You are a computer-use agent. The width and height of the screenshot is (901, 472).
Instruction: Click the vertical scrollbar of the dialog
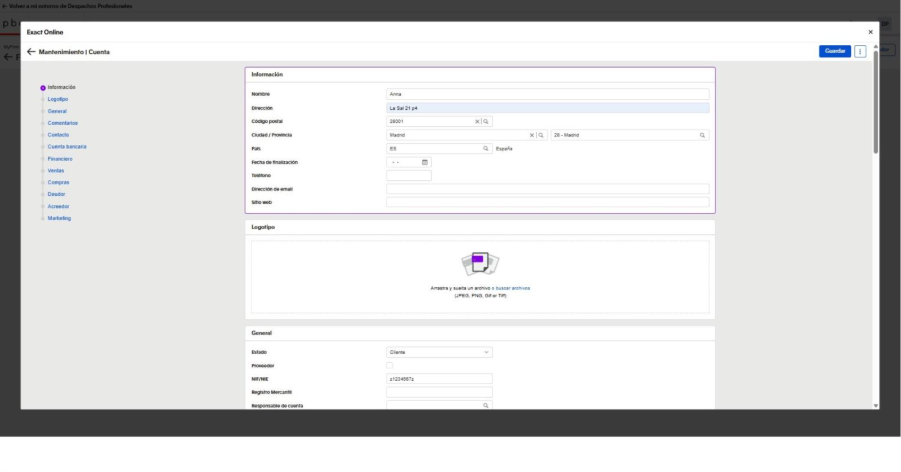876,100
